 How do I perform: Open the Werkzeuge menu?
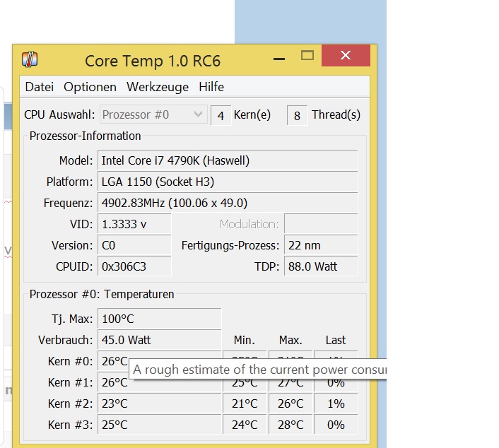click(158, 87)
